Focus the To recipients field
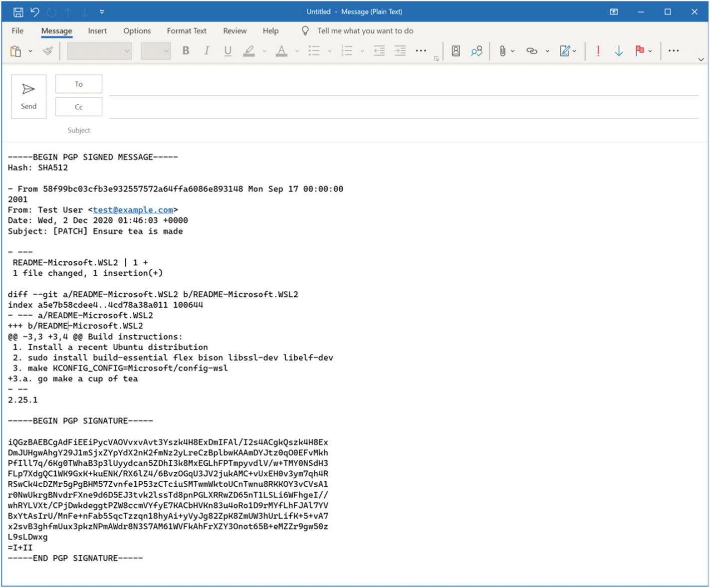 coord(404,84)
